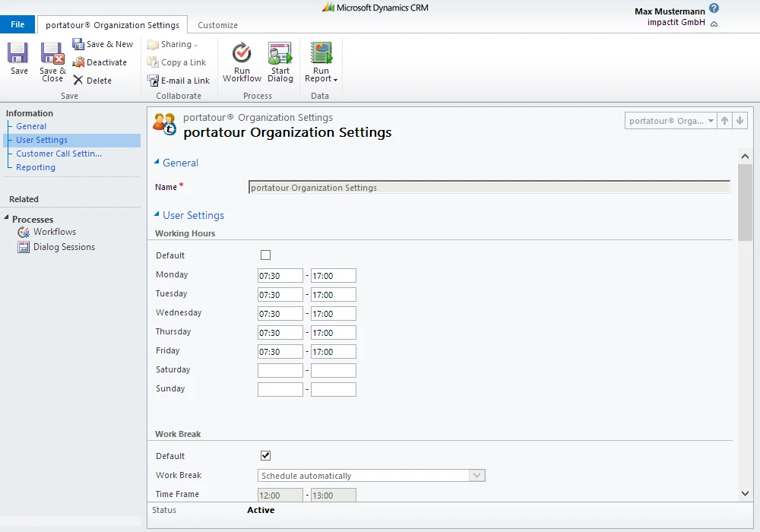
Task: Open Dialog Sessions related item
Action: click(56, 247)
